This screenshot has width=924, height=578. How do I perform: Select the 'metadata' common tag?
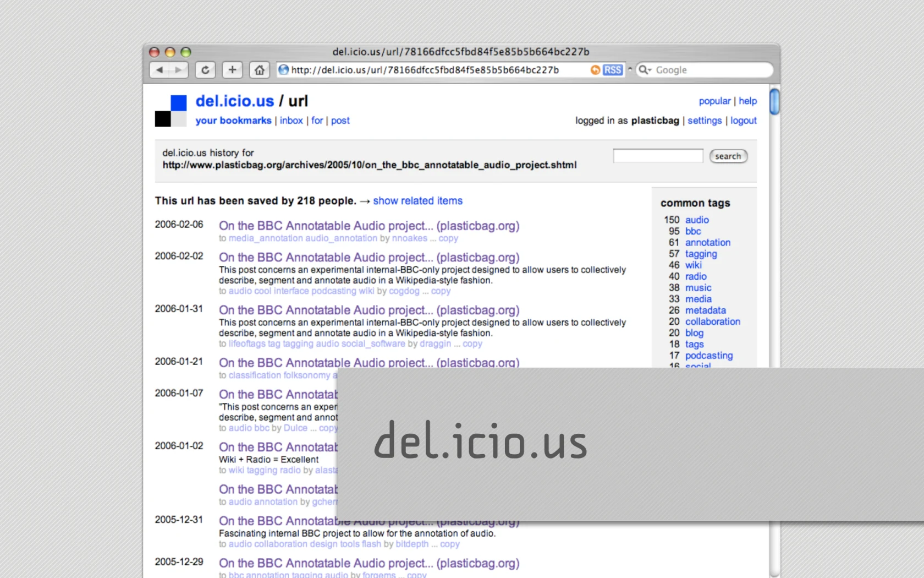(x=706, y=310)
